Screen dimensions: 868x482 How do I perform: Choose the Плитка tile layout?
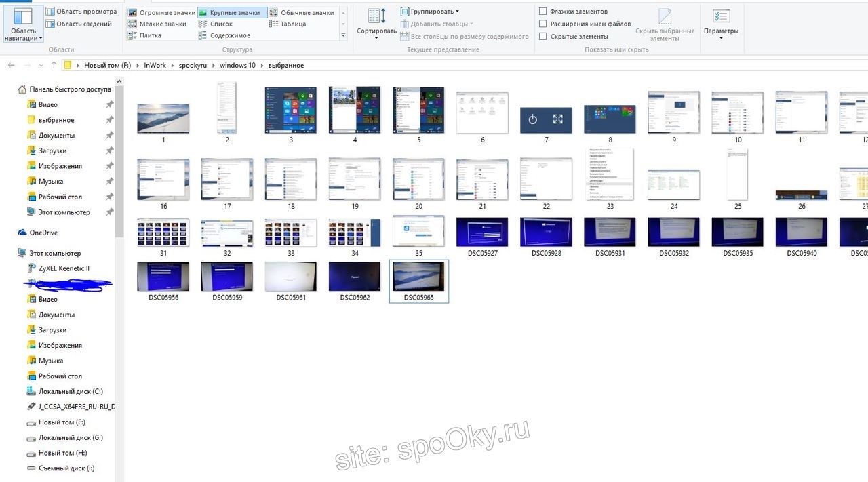(x=144, y=35)
